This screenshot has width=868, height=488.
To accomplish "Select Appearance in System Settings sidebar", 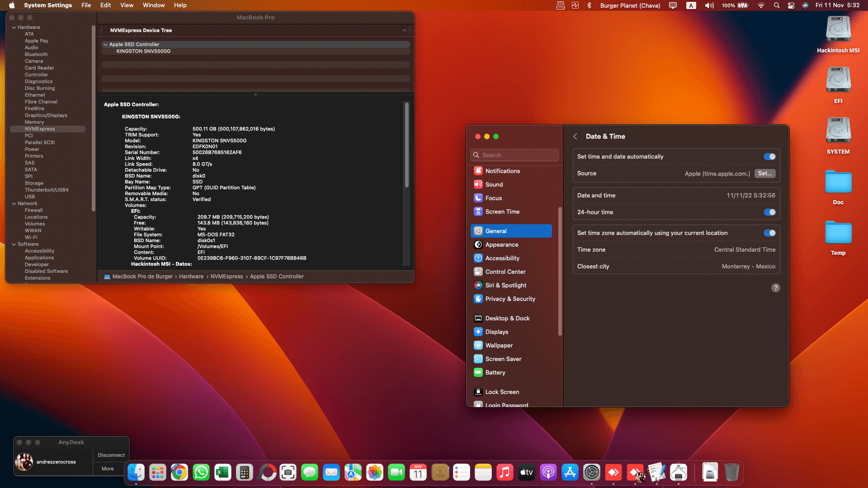I will pyautogui.click(x=511, y=244).
